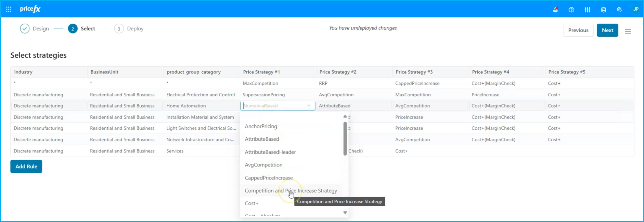Open notifications bell icon
The height and width of the screenshot is (222, 644).
click(x=555, y=10)
